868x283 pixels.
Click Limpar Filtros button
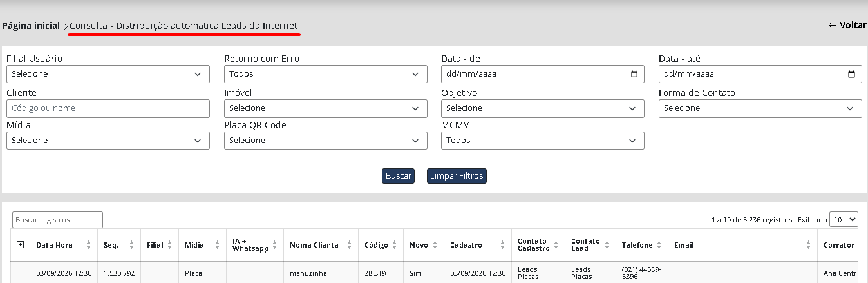[457, 176]
